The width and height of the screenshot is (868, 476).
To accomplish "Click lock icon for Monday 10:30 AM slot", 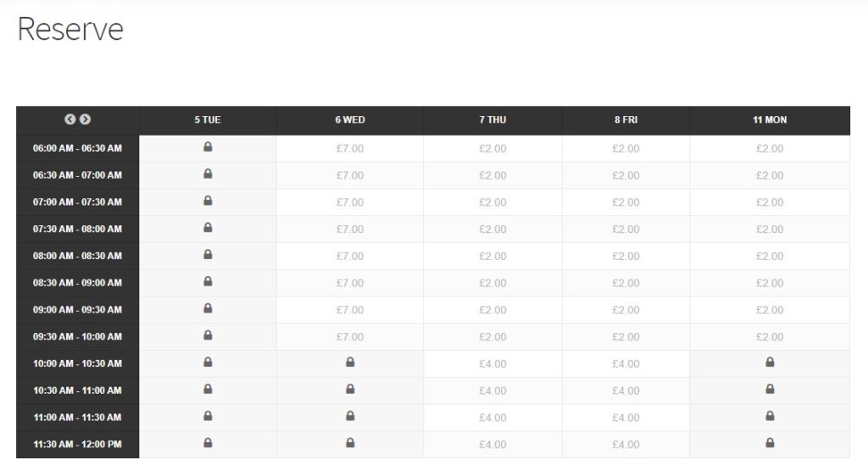I will 770,390.
